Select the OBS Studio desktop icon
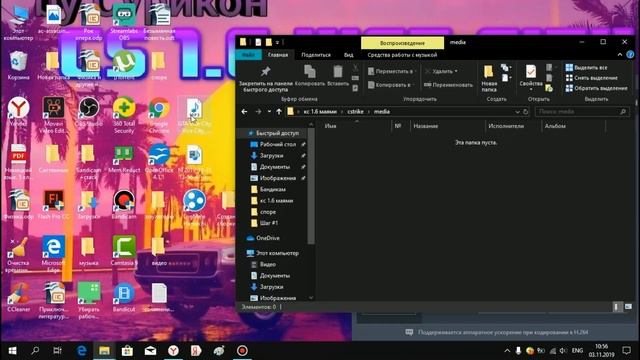 coord(89,112)
